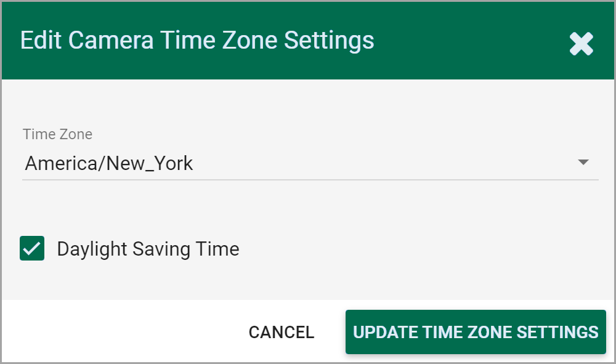Click the small triangle arrow icon
This screenshot has width=616, height=364.
pos(583,163)
